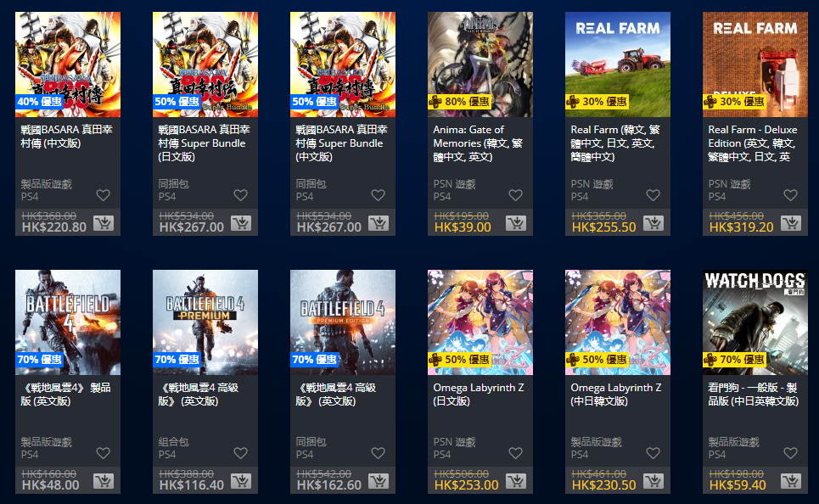Toggle heart on Omega Labyrinth Z (中日韓文版)
The width and height of the screenshot is (819, 504).
point(654,453)
